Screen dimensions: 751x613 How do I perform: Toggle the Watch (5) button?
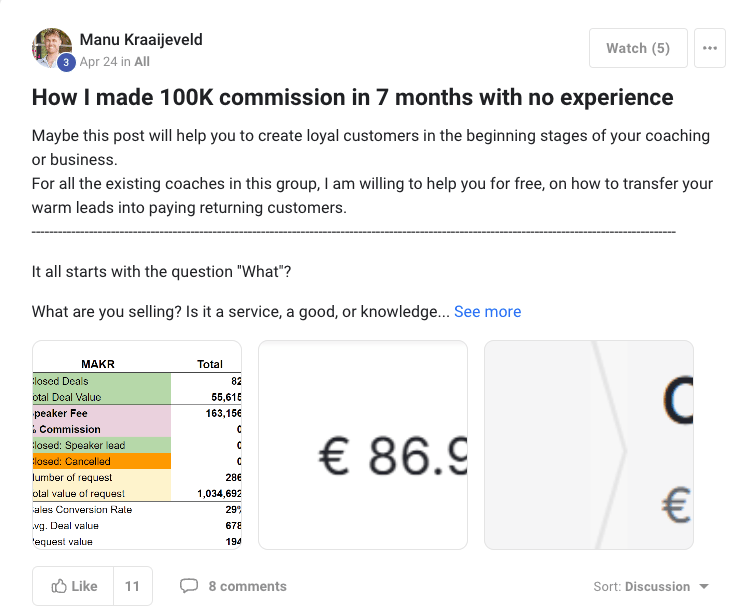click(637, 48)
